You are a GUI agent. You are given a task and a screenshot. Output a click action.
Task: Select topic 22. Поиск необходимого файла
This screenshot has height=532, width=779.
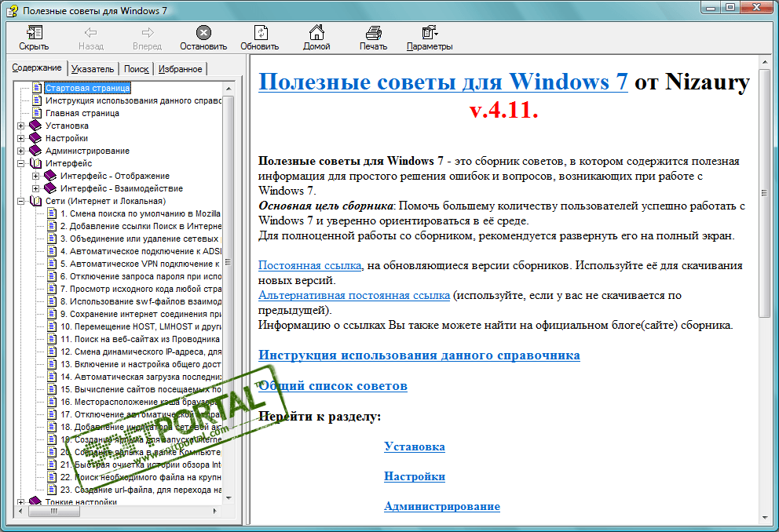[141, 477]
